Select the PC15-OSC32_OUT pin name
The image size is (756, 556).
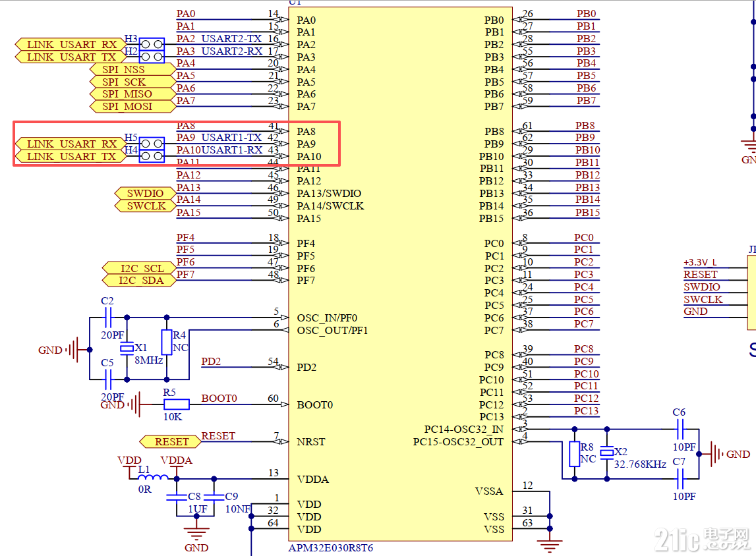(x=459, y=442)
